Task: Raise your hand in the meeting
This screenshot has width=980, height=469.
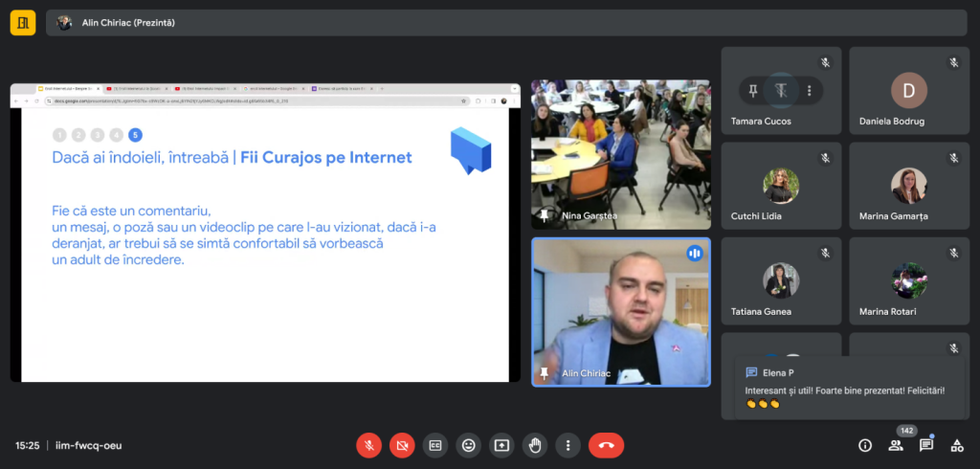Action: 535,445
